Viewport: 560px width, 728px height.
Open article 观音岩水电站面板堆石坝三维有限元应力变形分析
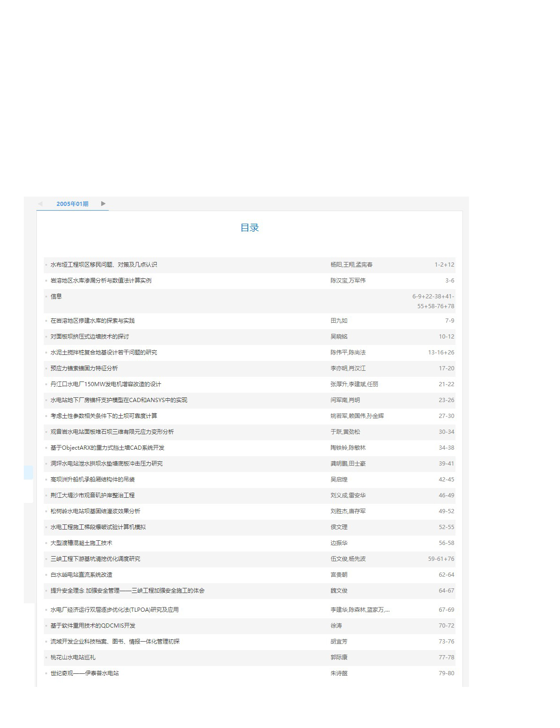[112, 432]
